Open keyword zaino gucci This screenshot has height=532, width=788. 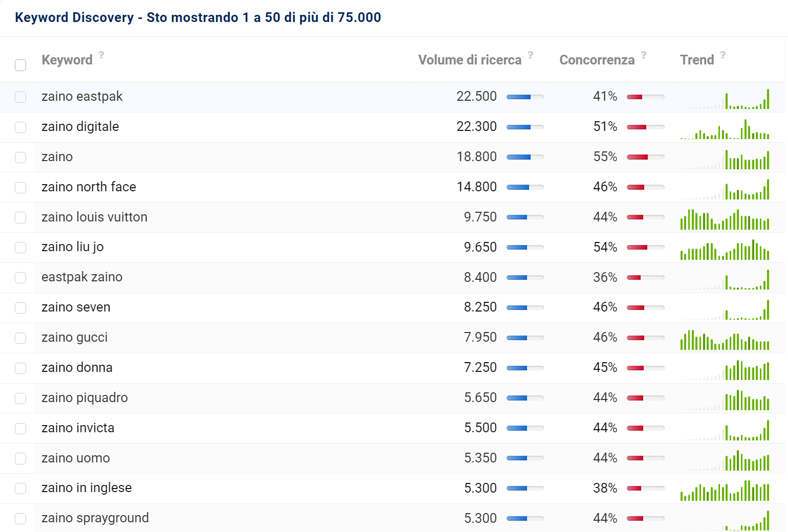click(x=75, y=338)
